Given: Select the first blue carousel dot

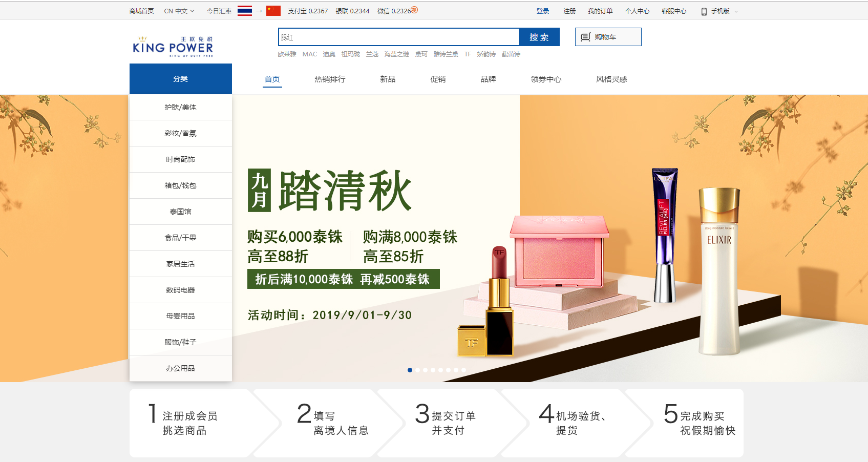Looking at the screenshot, I should pos(410,370).
